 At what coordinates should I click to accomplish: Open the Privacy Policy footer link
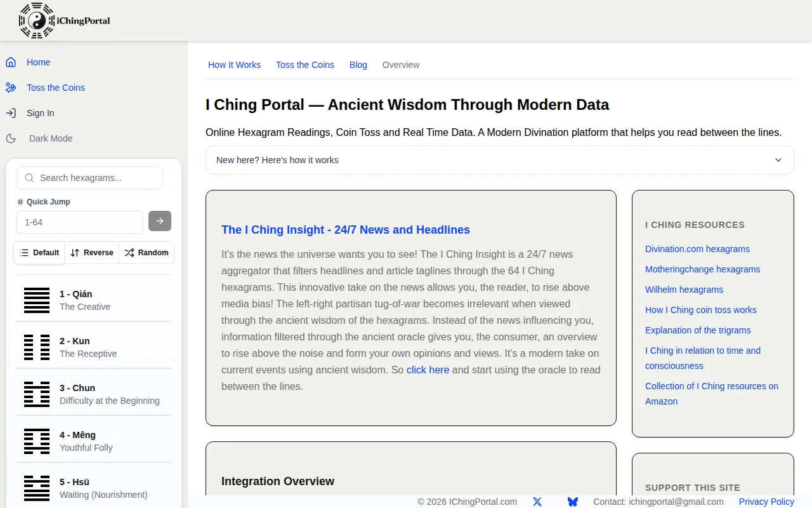[x=766, y=502]
